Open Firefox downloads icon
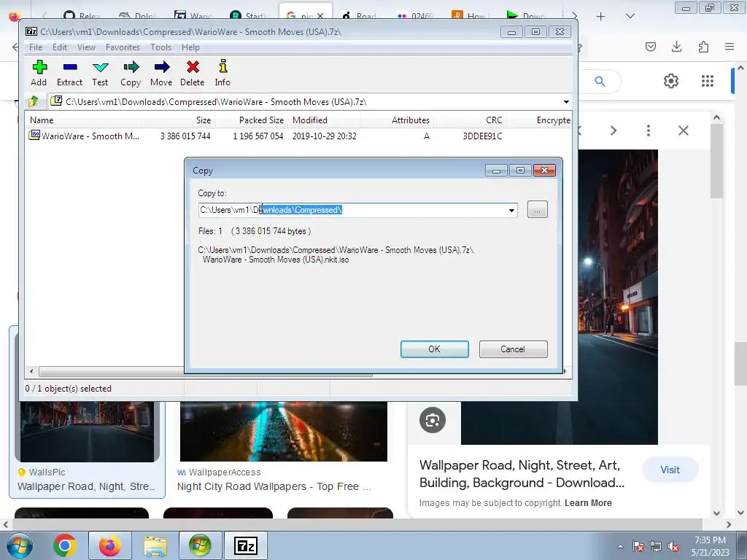The width and height of the screenshot is (747, 560). coord(676,47)
